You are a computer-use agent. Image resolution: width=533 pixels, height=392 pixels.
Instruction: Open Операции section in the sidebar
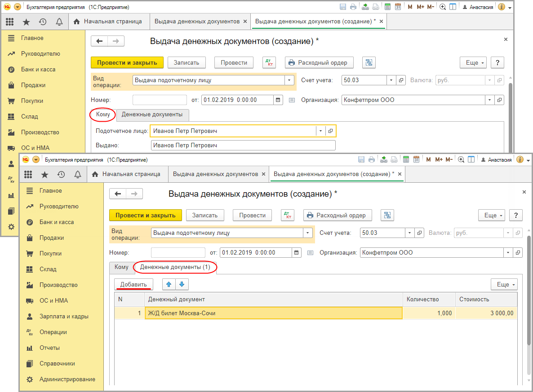(x=53, y=332)
